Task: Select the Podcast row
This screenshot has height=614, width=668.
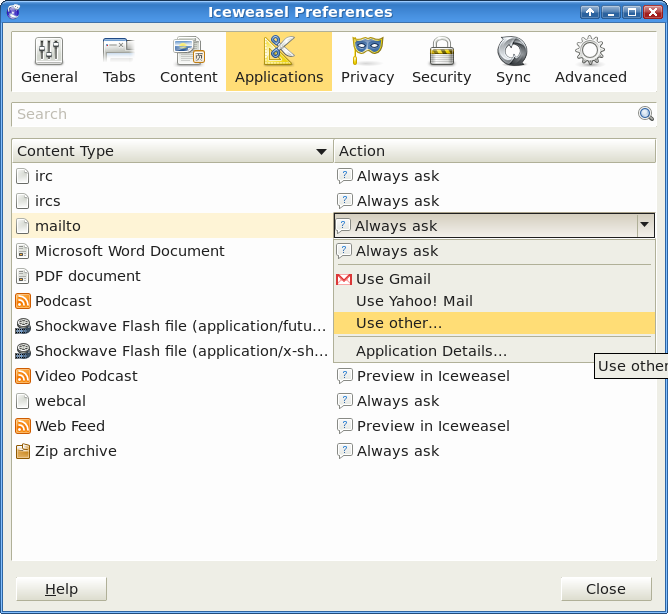Action: pos(173,301)
